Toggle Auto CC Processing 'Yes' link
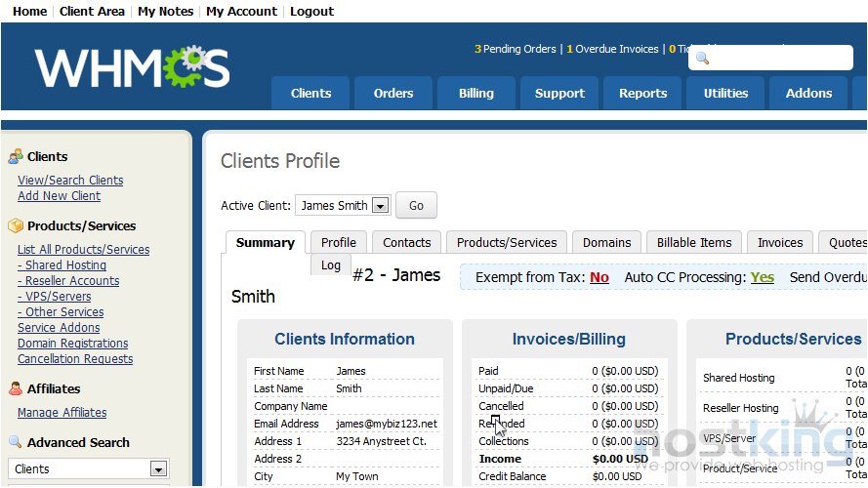The image size is (868, 488). point(762,277)
